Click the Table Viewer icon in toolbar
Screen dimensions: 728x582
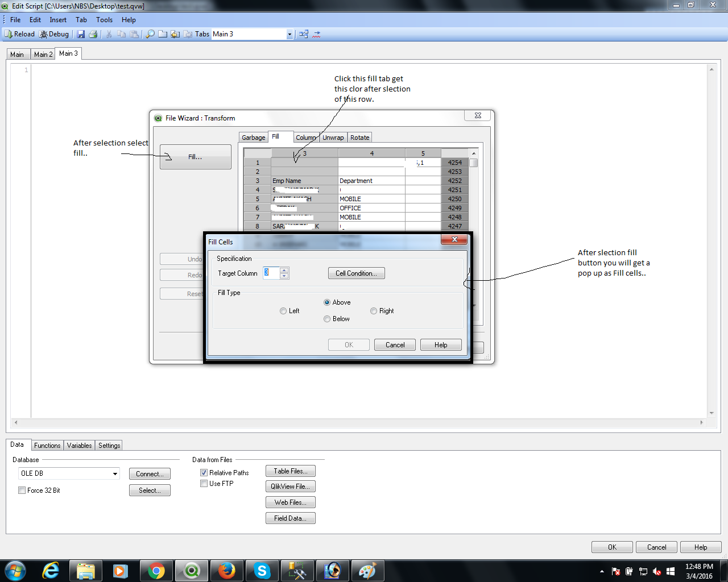pos(304,34)
